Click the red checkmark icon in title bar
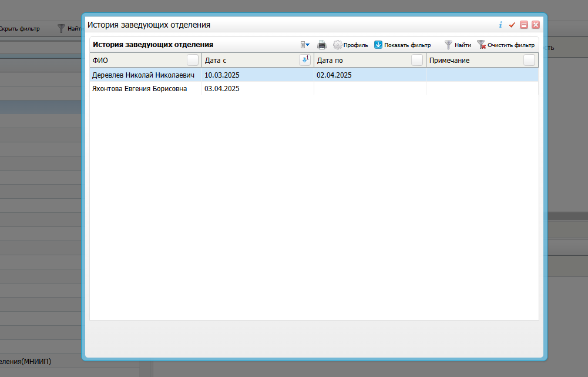The image size is (588, 377). tap(512, 25)
